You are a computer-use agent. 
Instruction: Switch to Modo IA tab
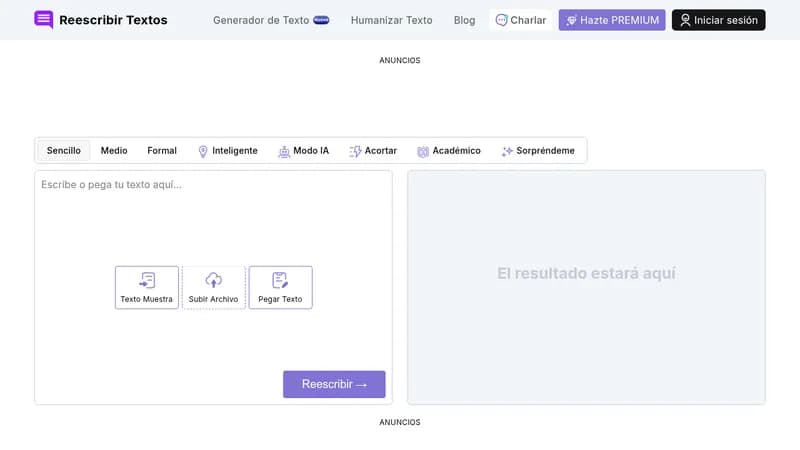point(304,151)
